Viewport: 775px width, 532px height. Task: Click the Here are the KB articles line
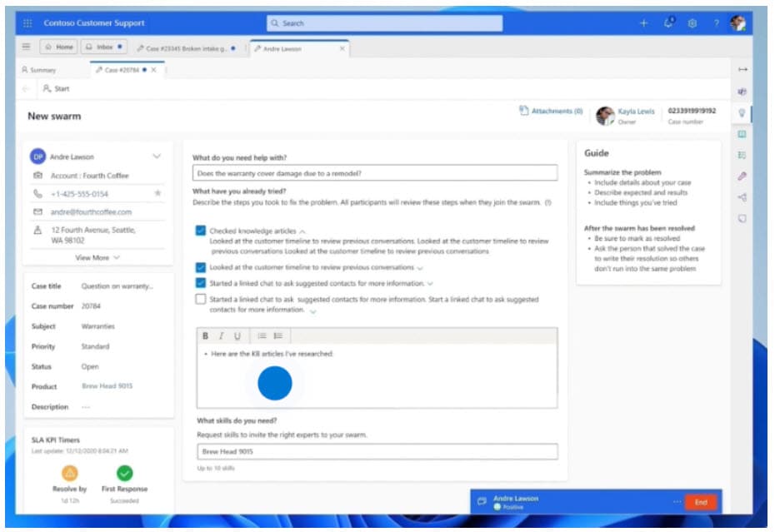272,354
